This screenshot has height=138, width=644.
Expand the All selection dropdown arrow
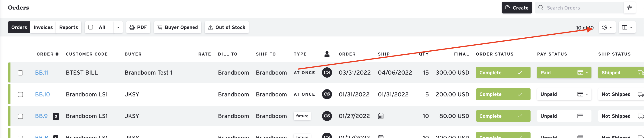[x=118, y=27]
